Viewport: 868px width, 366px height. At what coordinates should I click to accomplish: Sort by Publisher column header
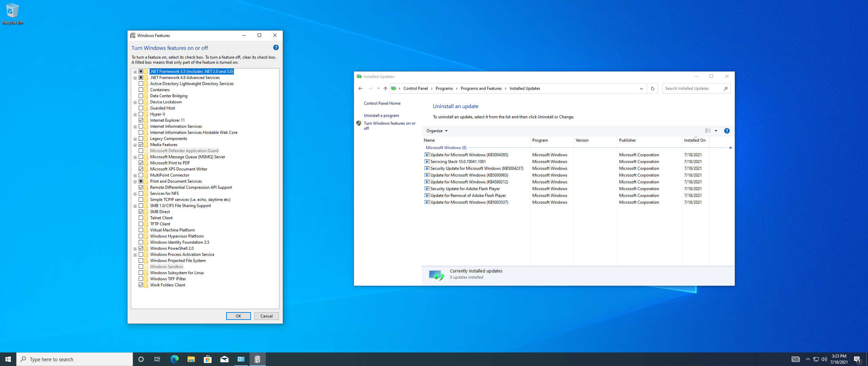click(x=649, y=140)
